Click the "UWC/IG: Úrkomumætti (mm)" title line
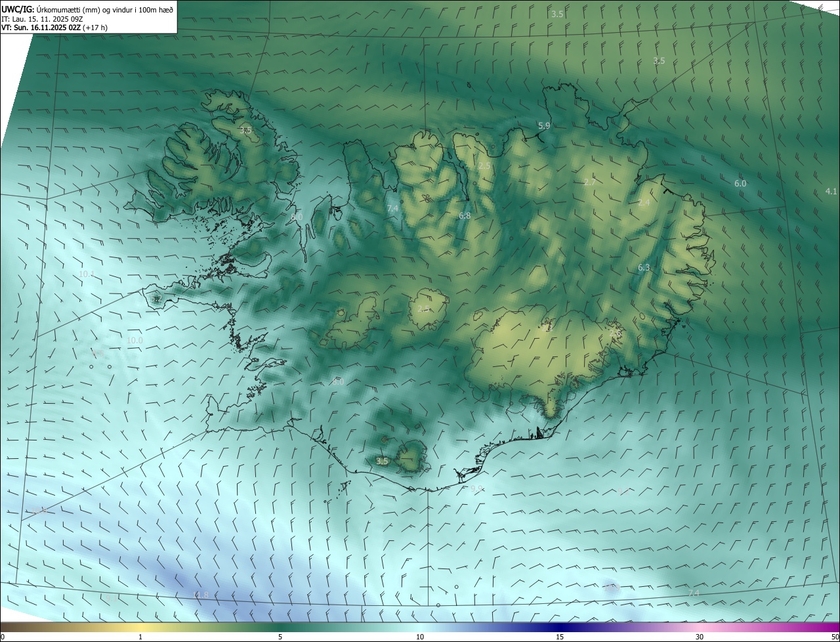This screenshot has width=840, height=642. (88, 9)
